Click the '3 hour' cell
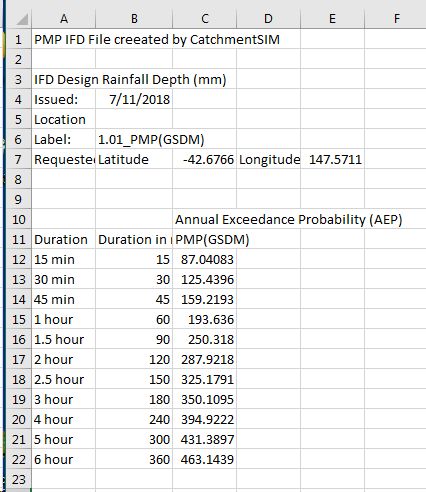The width and height of the screenshot is (426, 492). (64, 399)
